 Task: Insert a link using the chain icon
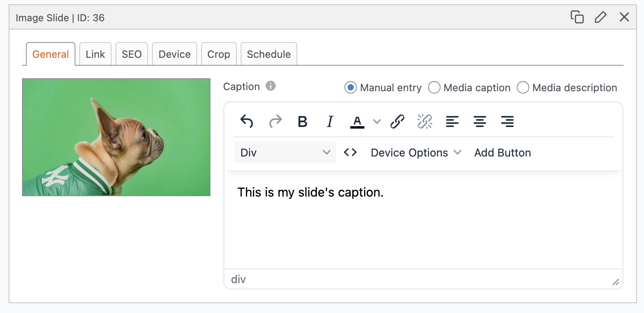tap(397, 122)
